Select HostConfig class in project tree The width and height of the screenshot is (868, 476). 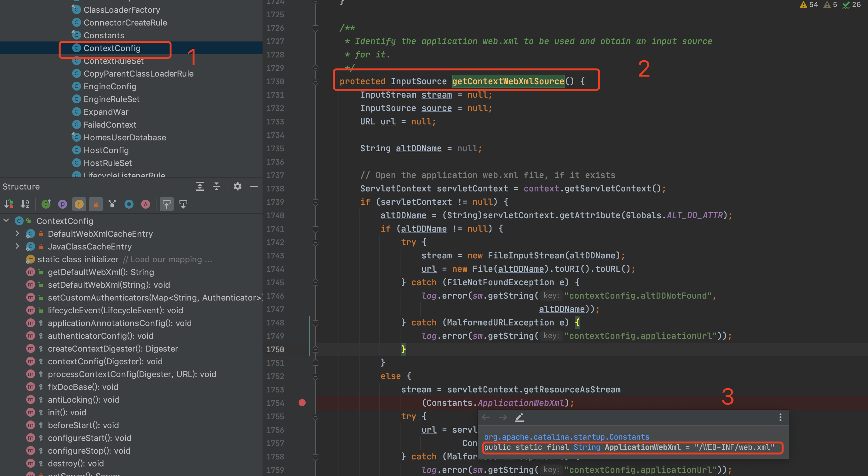point(106,150)
